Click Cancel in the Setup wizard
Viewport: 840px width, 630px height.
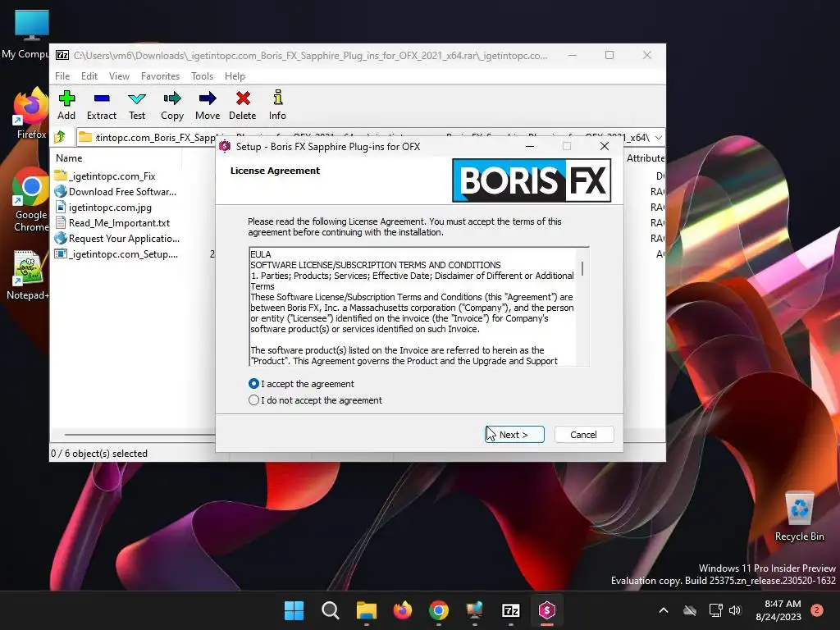[x=584, y=435]
